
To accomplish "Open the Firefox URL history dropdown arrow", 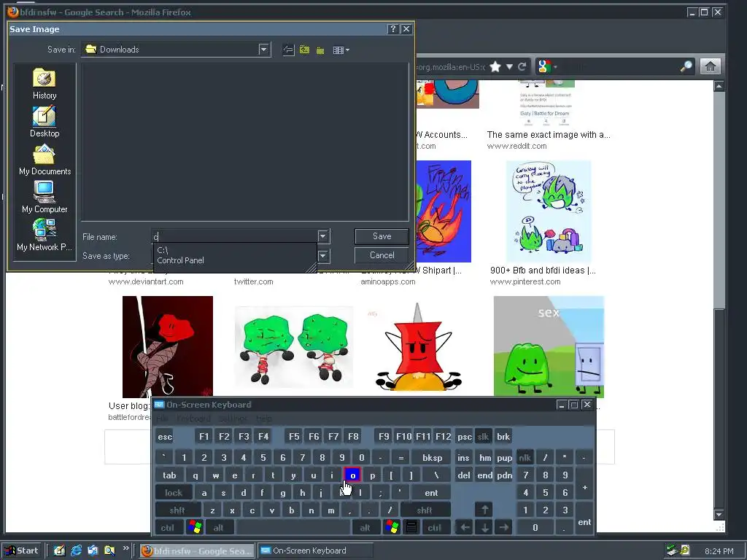I will click(509, 66).
